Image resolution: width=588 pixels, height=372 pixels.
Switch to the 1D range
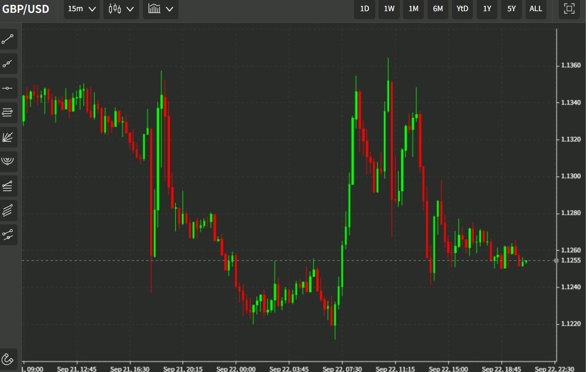click(x=365, y=9)
